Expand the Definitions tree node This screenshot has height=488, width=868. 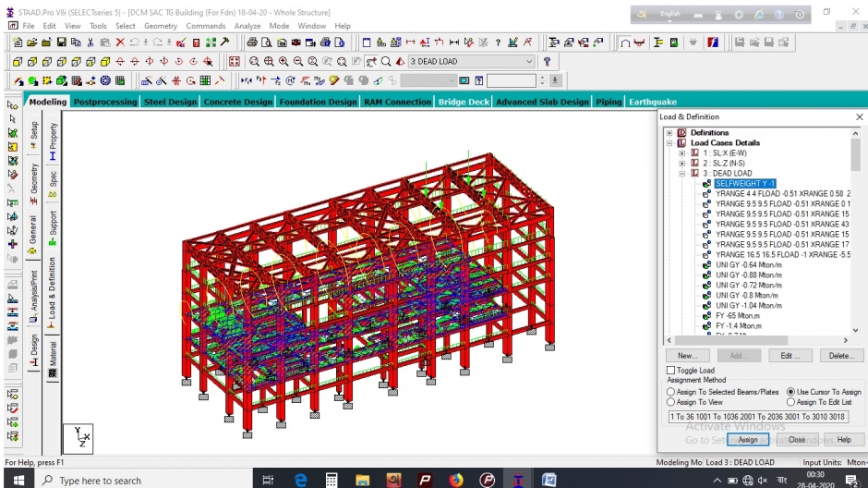coord(670,133)
